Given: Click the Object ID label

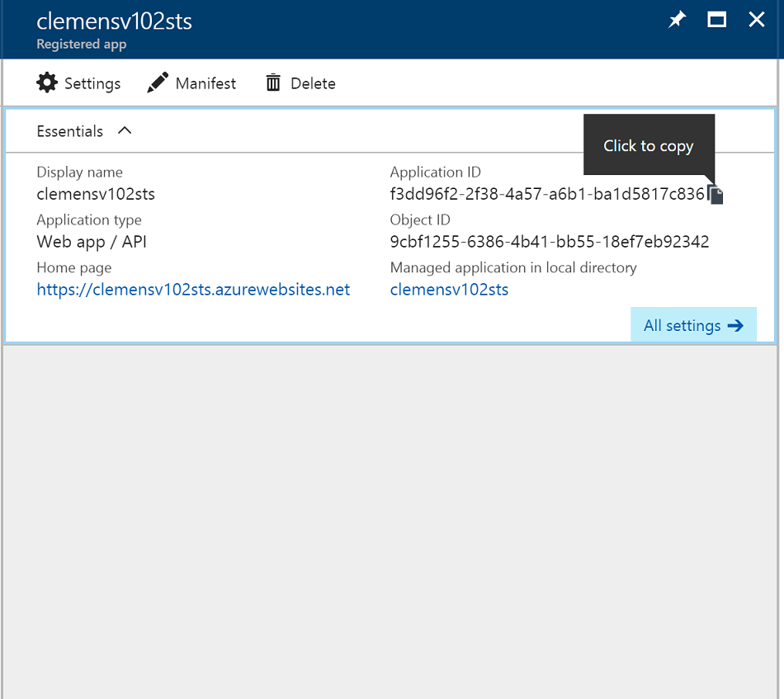Looking at the screenshot, I should (420, 220).
